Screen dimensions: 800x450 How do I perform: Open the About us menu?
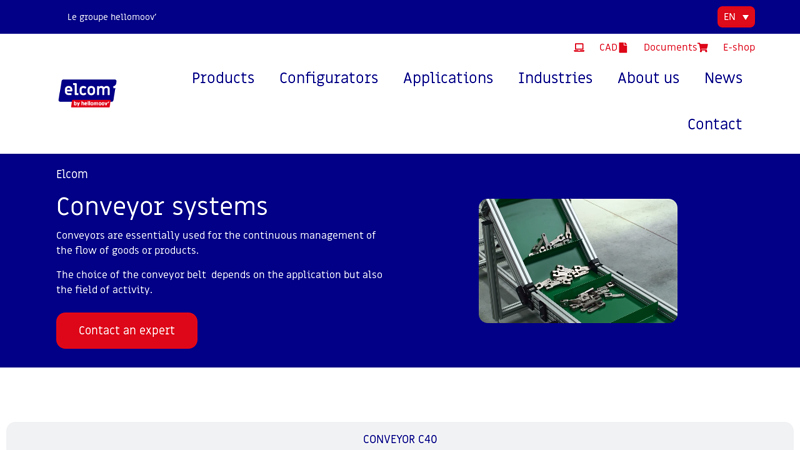tap(648, 78)
